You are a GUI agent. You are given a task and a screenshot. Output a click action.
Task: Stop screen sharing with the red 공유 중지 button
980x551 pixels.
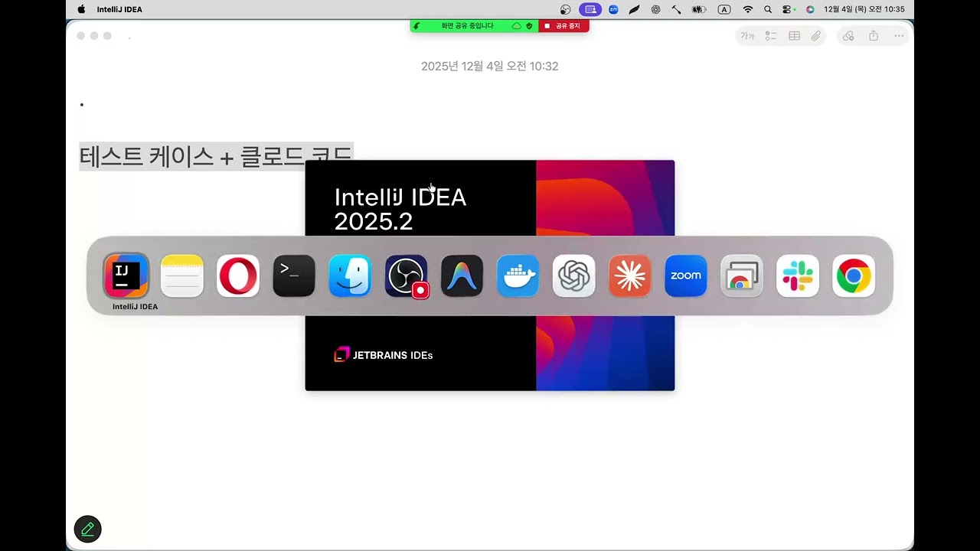point(563,26)
